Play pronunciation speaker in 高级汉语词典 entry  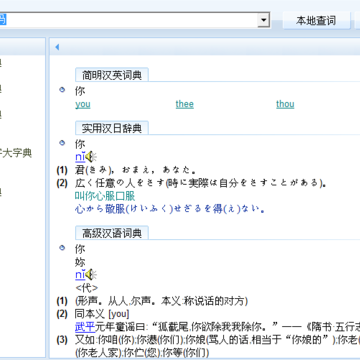[x=91, y=275]
